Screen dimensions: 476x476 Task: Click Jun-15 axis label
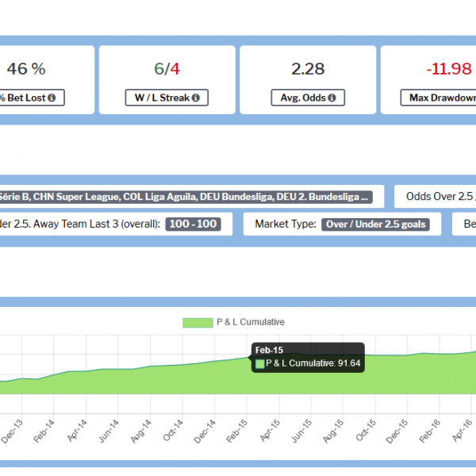click(x=301, y=431)
